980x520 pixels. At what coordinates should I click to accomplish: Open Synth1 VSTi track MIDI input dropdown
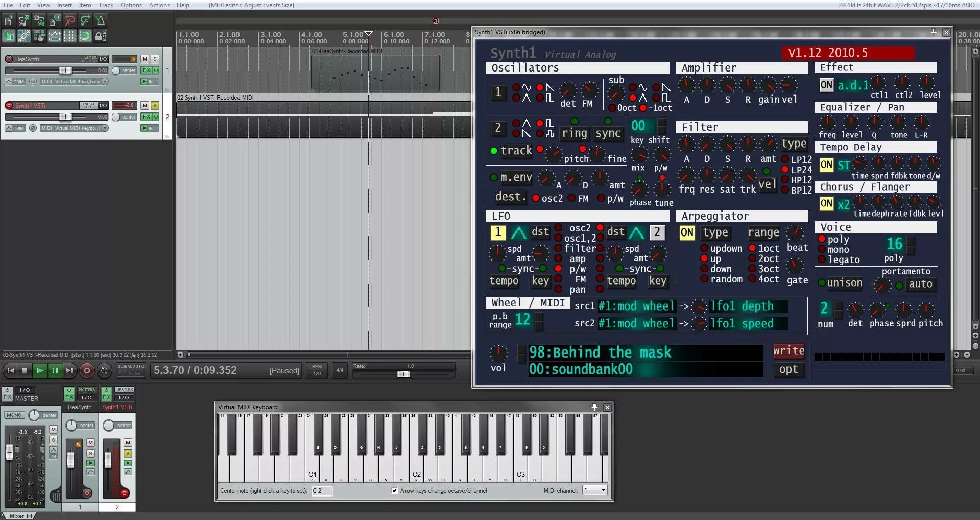tap(75, 128)
